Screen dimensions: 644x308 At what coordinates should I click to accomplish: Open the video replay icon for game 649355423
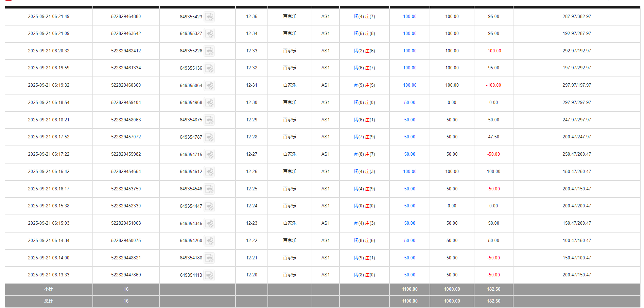click(210, 17)
